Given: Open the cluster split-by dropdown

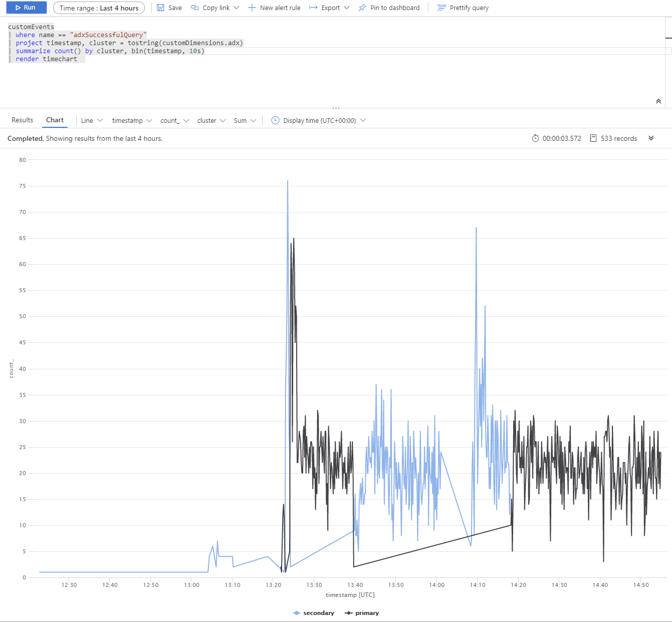Looking at the screenshot, I should tap(211, 121).
